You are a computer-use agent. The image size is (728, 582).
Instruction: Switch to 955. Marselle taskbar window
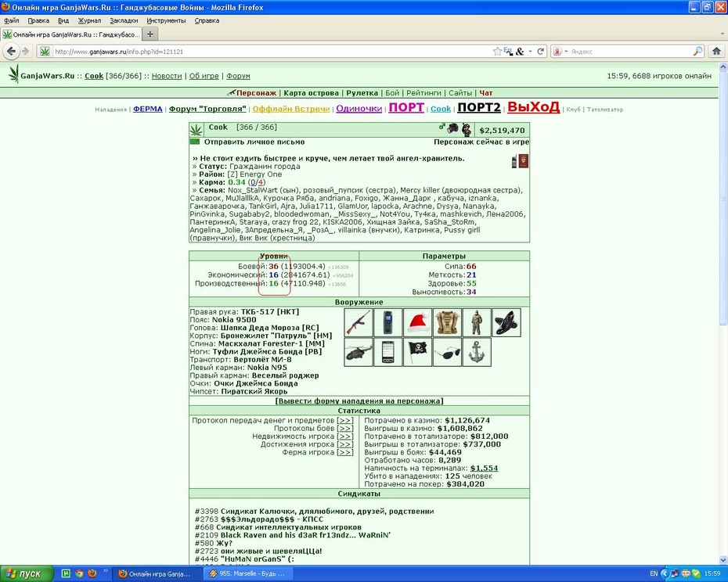(248, 573)
